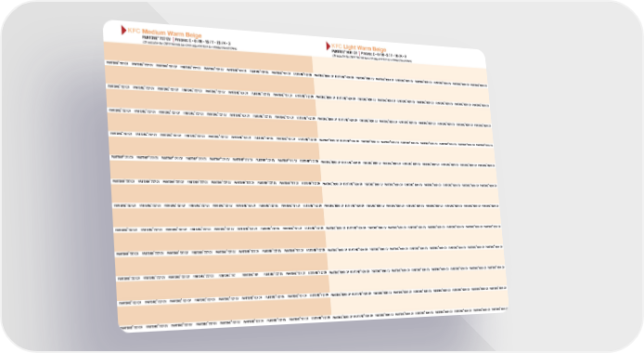
Task: Click red arrow beside KFC Light Warm Beige
Action: [328, 46]
